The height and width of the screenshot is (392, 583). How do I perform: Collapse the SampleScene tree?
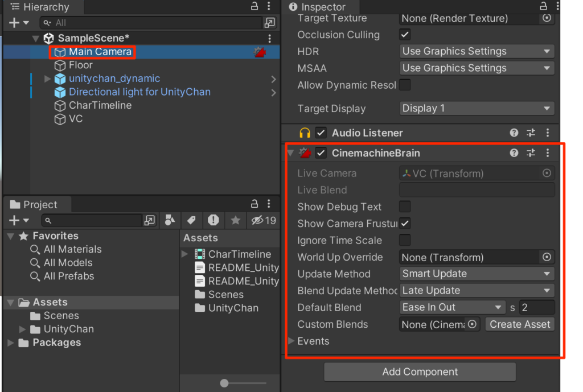coord(36,38)
